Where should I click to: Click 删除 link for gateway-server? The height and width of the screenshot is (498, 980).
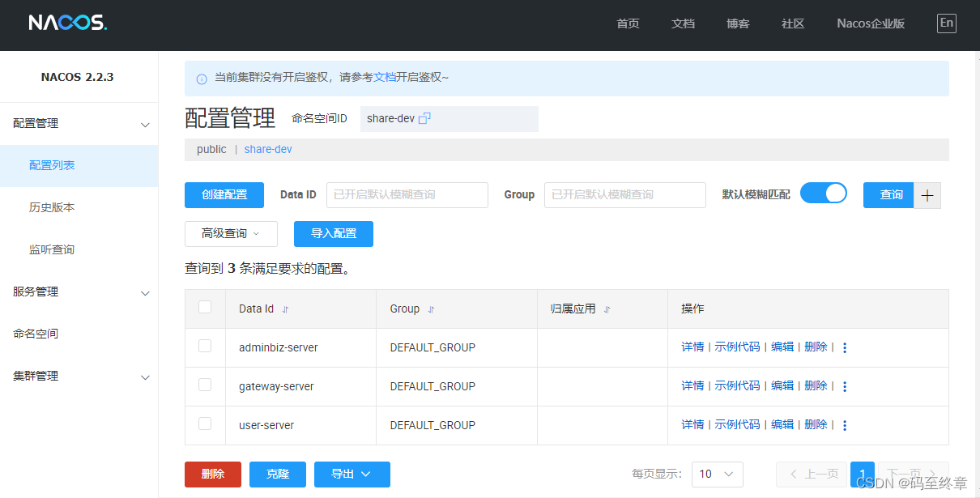tap(816, 385)
